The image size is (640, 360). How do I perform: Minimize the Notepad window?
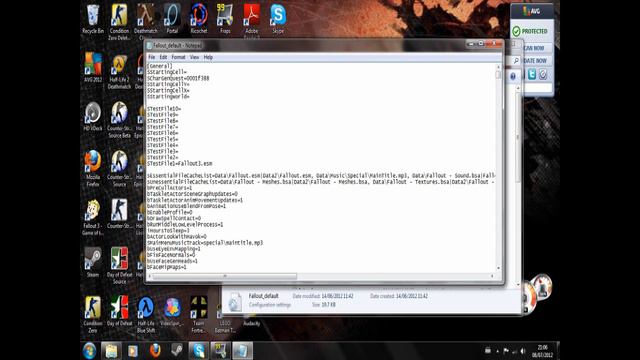pos(471,43)
